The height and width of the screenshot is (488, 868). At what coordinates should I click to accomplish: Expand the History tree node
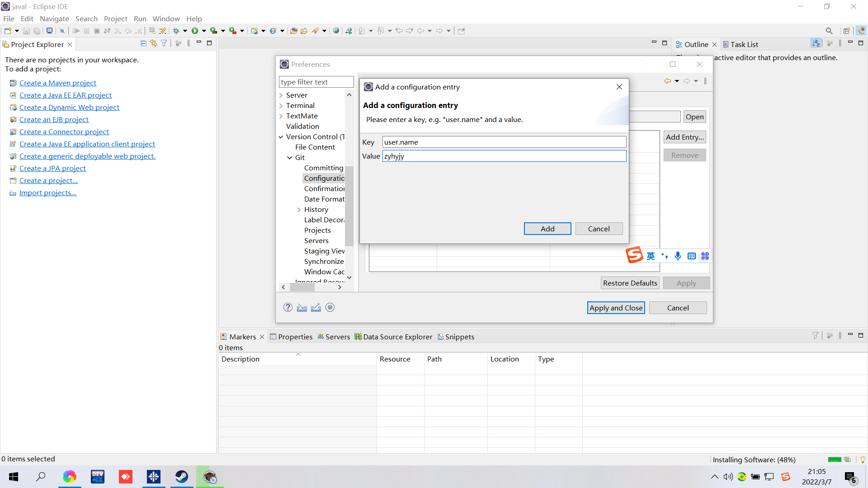pos(299,210)
